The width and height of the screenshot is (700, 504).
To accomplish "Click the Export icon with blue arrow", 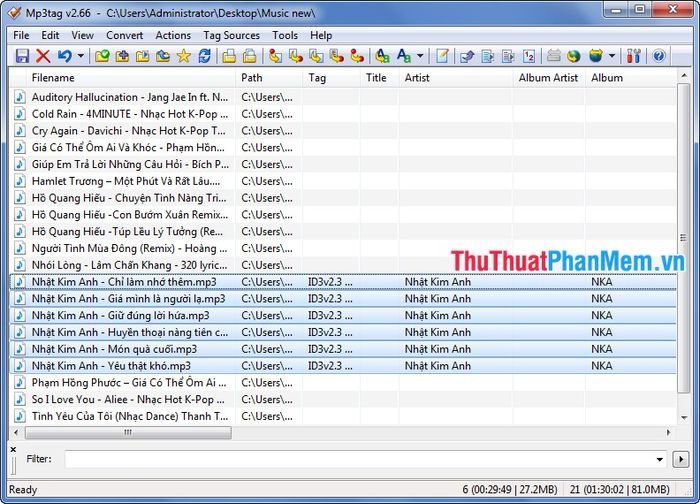I will pos(467,56).
